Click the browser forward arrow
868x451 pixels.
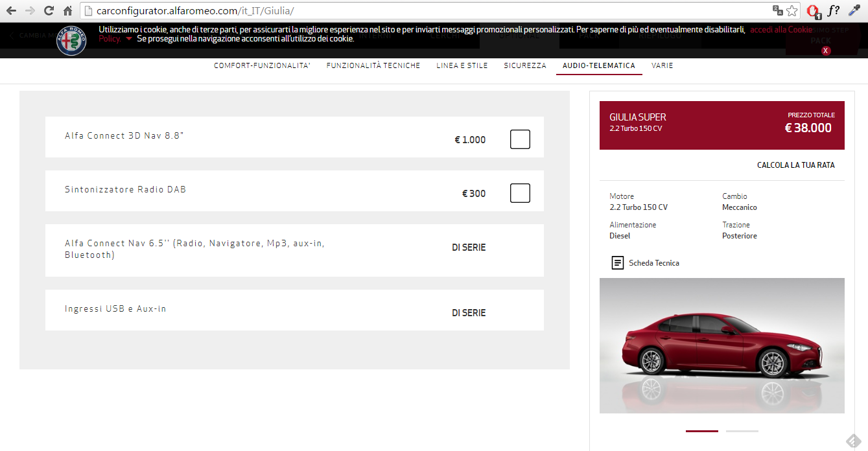pyautogui.click(x=30, y=11)
